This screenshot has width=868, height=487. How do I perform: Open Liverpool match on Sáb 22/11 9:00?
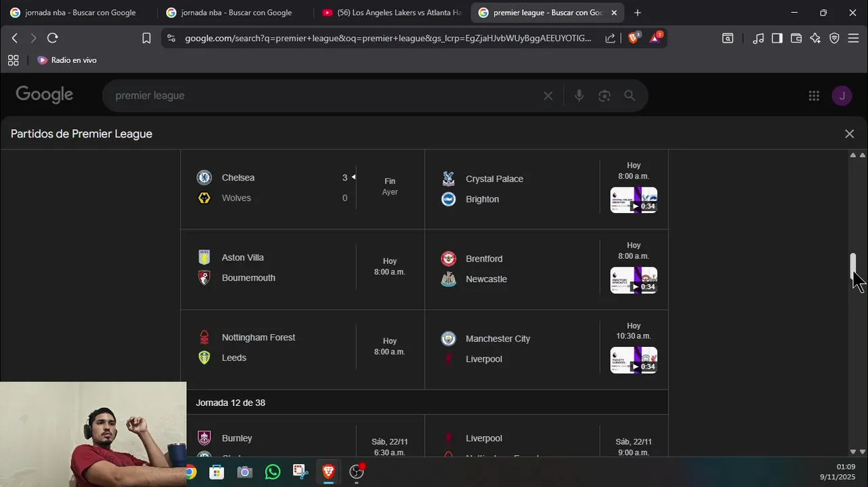coord(546,436)
